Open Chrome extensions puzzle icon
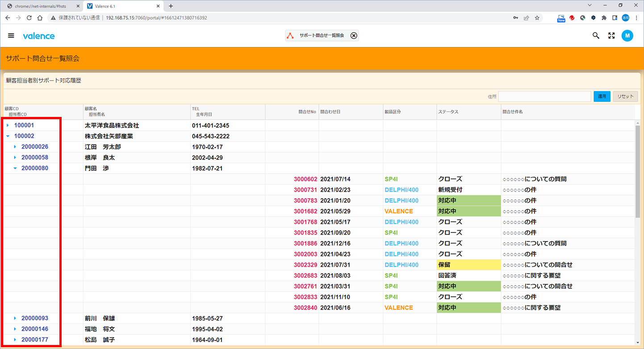Viewport: 644px width, 349px height. 604,18
